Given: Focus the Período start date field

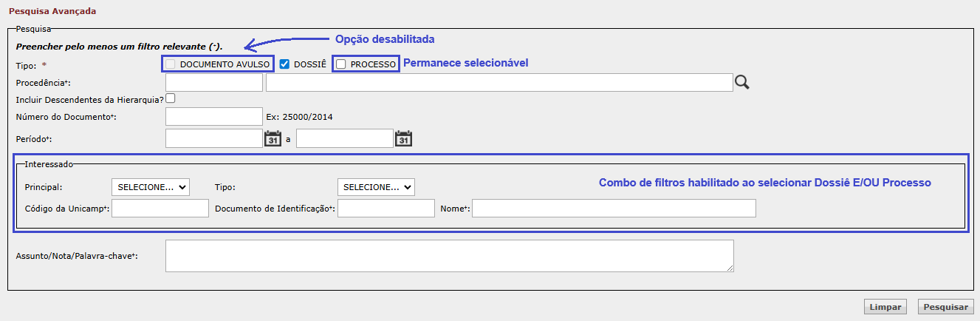Looking at the screenshot, I should coord(214,138).
